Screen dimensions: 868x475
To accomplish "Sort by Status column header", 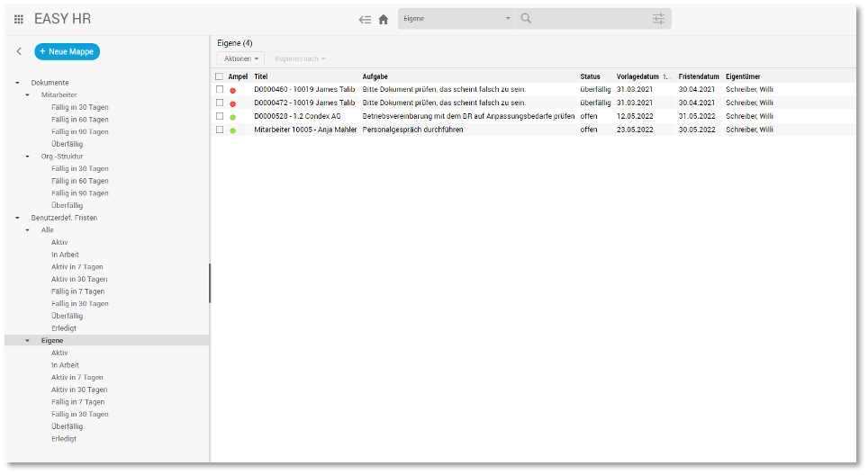I will [x=590, y=76].
